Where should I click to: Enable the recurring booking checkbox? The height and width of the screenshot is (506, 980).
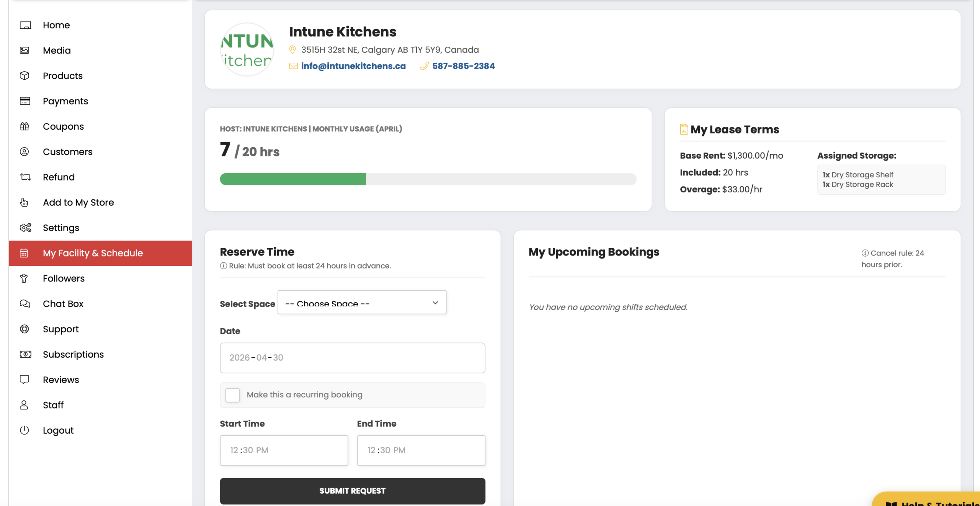coord(233,395)
